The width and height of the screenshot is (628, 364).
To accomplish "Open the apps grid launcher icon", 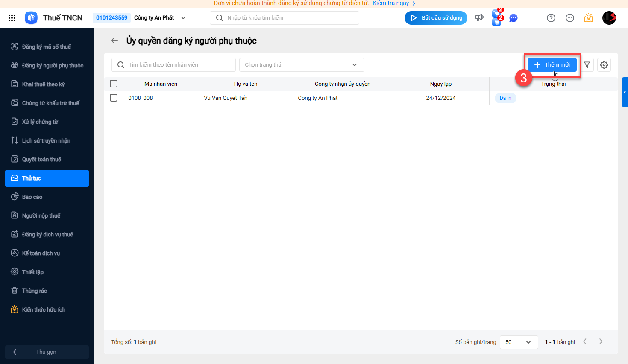I will tap(12, 18).
